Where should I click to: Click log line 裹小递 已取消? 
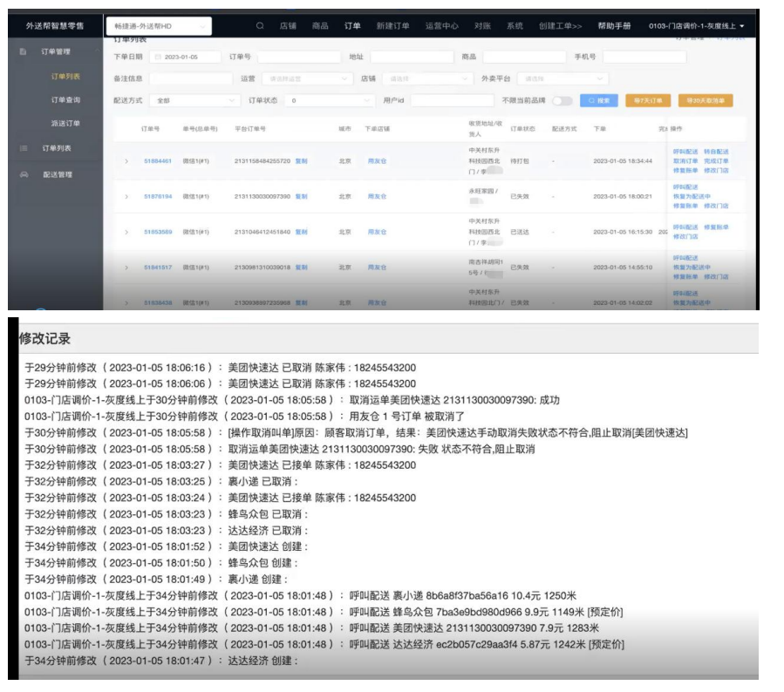pos(161,482)
